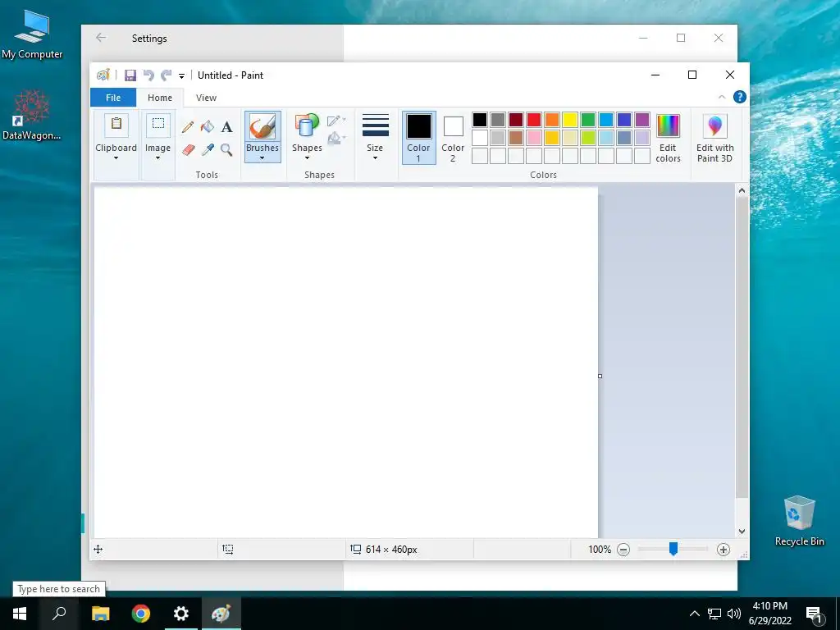840x630 pixels.
Task: Open Edit with Paint 3D
Action: [x=714, y=137]
